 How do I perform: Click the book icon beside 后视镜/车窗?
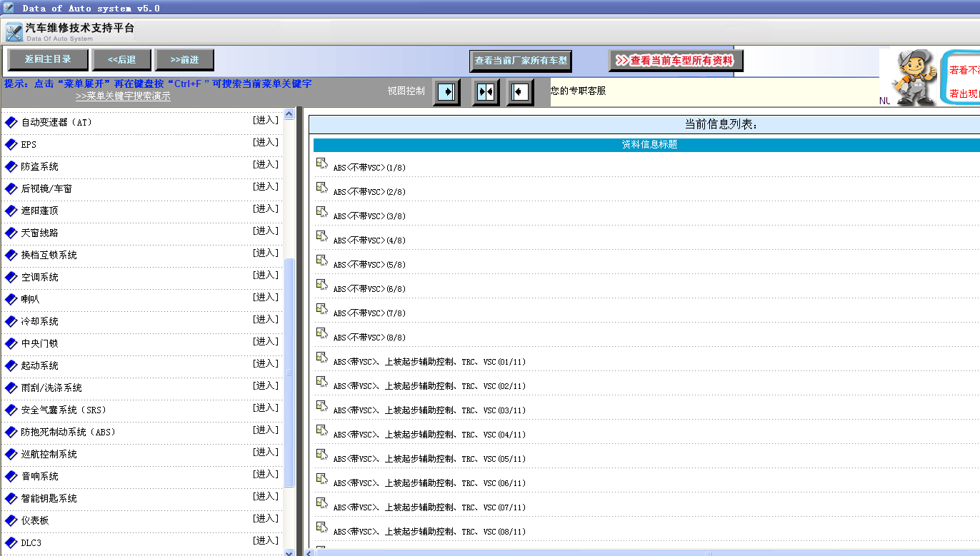pos(11,188)
